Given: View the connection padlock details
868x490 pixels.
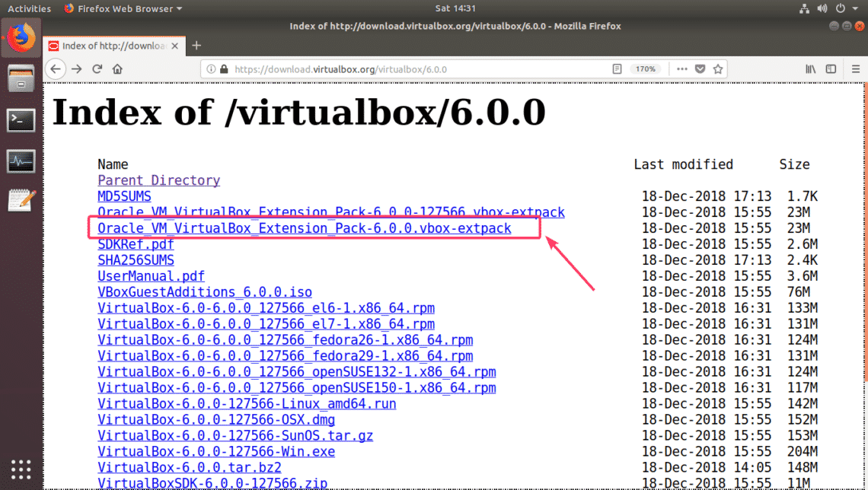Looking at the screenshot, I should pos(224,69).
